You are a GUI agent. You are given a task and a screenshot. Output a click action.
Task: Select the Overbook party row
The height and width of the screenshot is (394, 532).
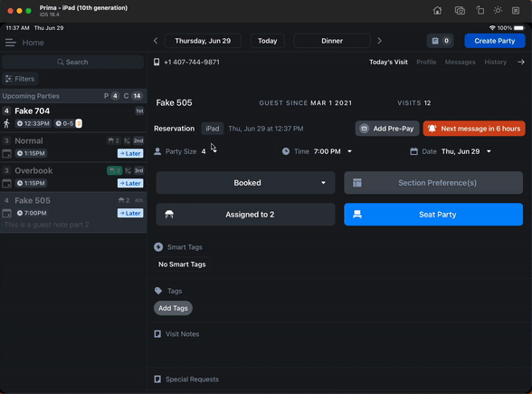73,177
